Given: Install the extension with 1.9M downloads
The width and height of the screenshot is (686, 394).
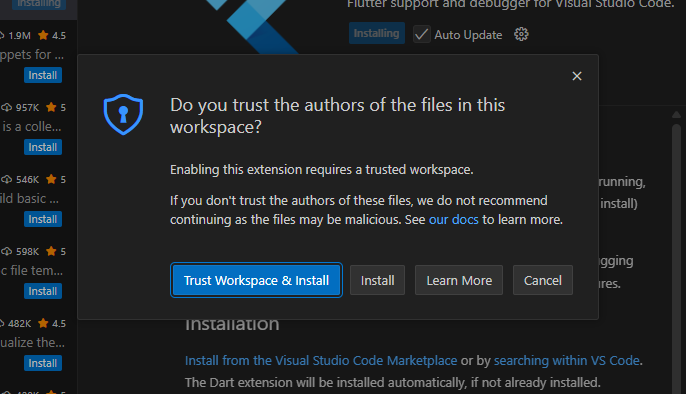Looking at the screenshot, I should [43, 75].
